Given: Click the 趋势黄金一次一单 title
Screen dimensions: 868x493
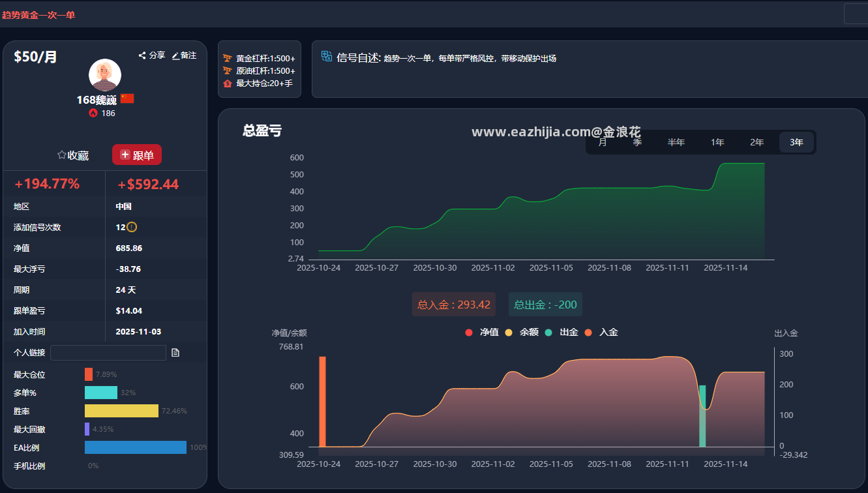Looking at the screenshot, I should tap(38, 14).
